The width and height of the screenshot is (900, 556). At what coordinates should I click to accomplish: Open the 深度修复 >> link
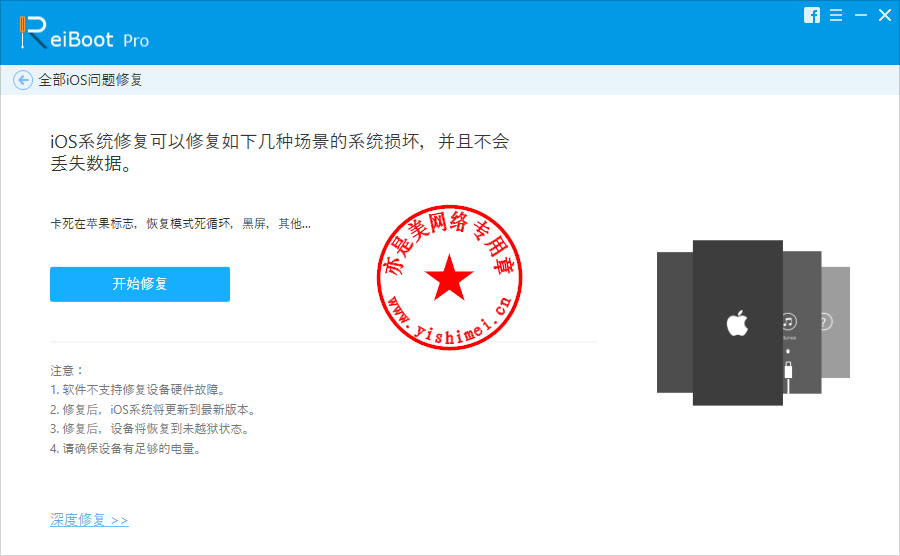pyautogui.click(x=89, y=520)
